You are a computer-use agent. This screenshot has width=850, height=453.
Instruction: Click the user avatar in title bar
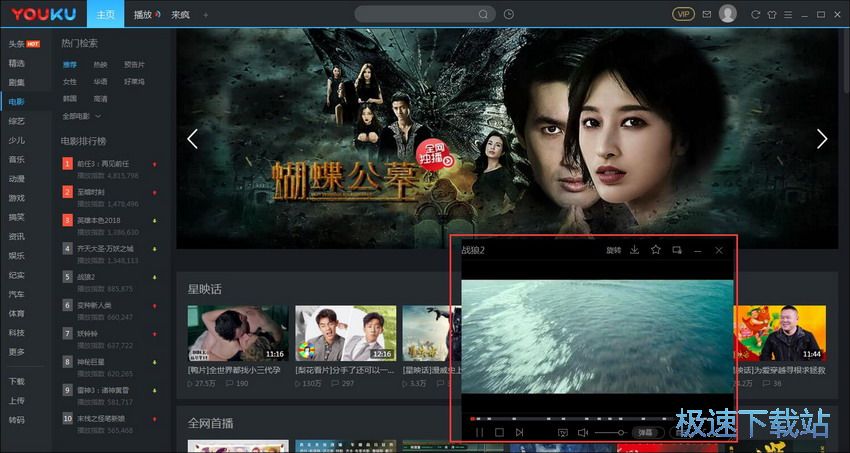727,14
